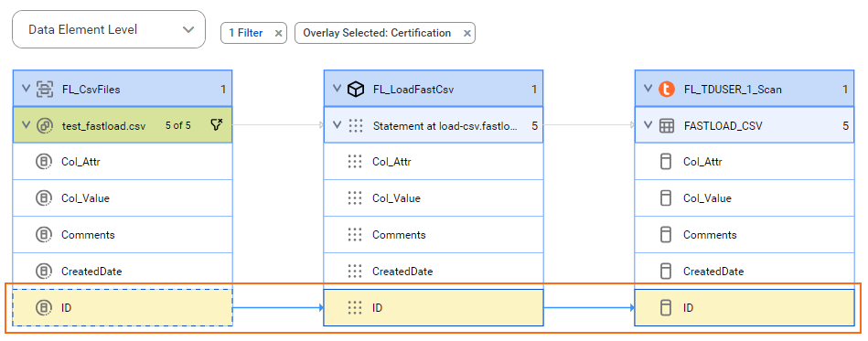Select Comments in FL_CsvFiles

tap(123, 235)
